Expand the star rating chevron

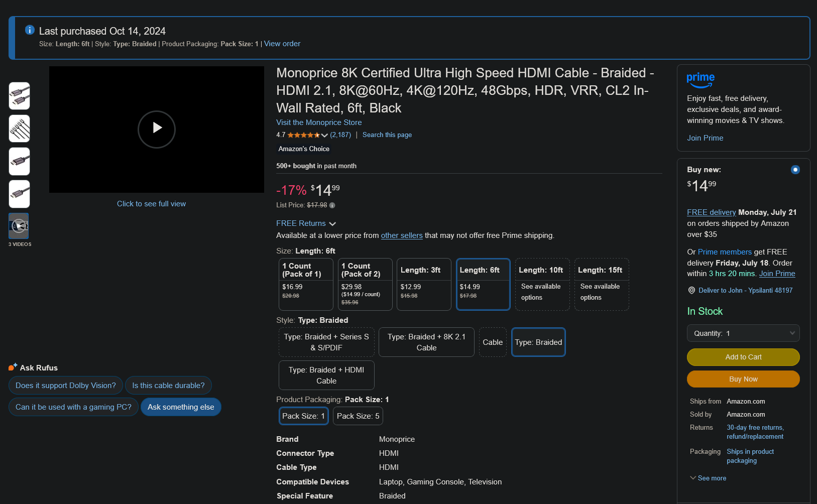(x=324, y=135)
